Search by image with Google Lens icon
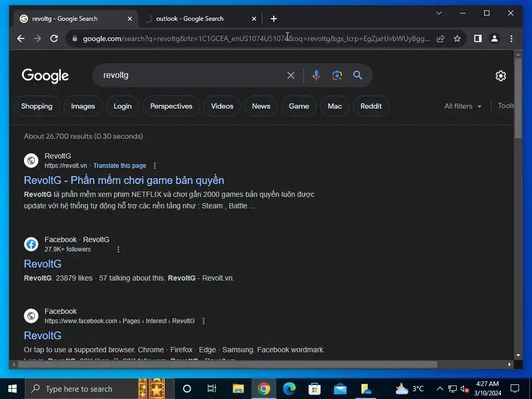532x399 pixels. coord(337,75)
